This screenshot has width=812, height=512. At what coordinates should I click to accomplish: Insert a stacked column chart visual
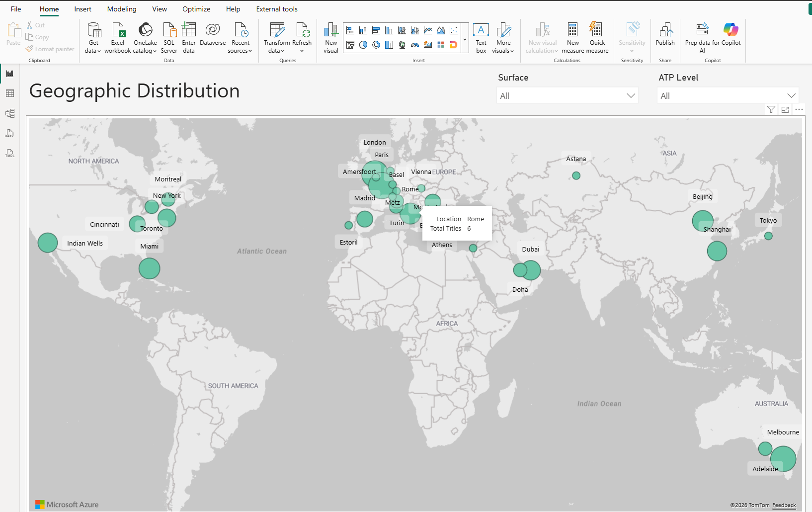[363, 31]
